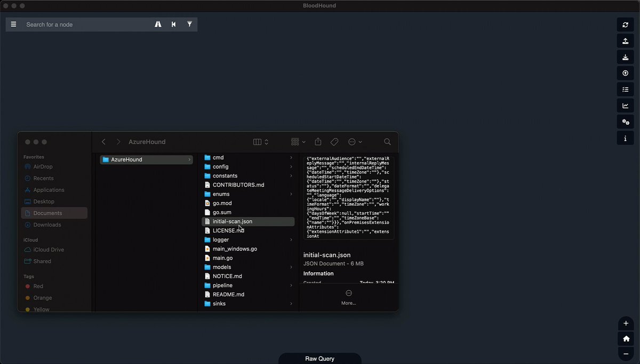Select Recents in Finder sidebar
Viewport: 640px width, 364px height.
pyautogui.click(x=54, y=179)
